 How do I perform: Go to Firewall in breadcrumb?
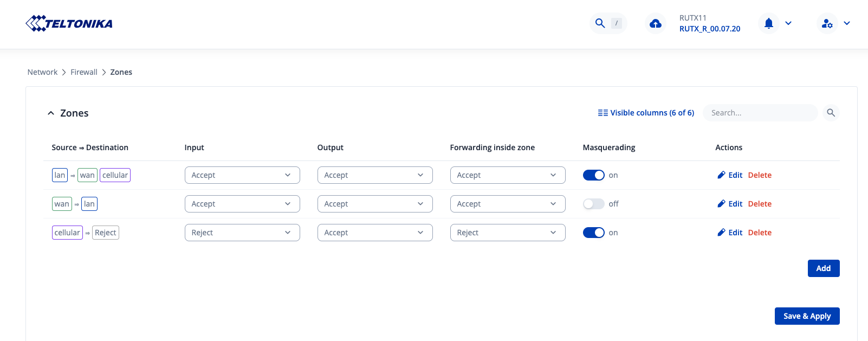[x=84, y=72]
